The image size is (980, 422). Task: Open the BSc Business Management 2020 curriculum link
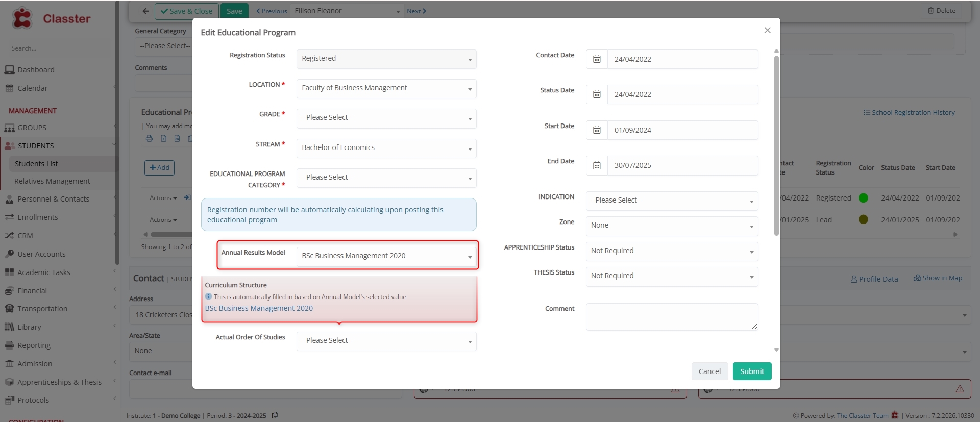pyautogui.click(x=259, y=308)
